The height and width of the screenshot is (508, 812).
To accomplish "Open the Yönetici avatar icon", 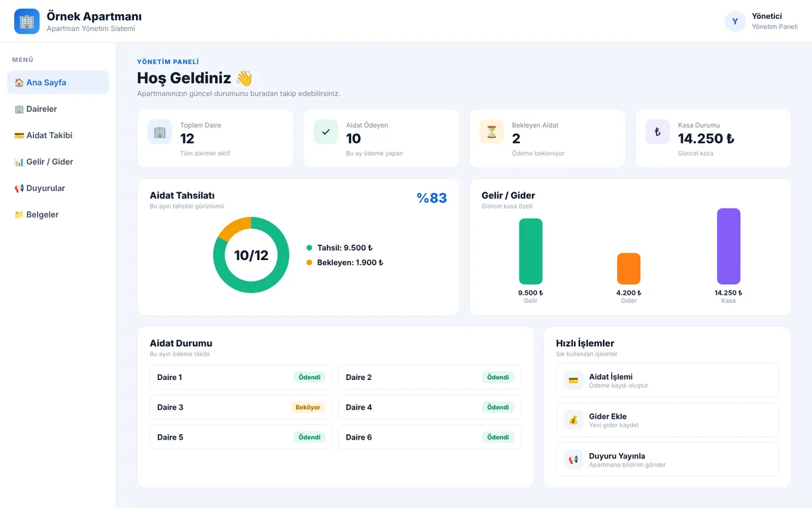I will [735, 22].
